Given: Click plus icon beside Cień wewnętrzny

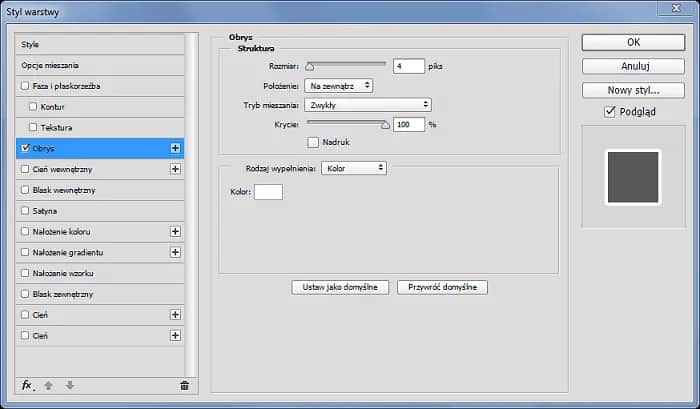Looking at the screenshot, I should 175,169.
